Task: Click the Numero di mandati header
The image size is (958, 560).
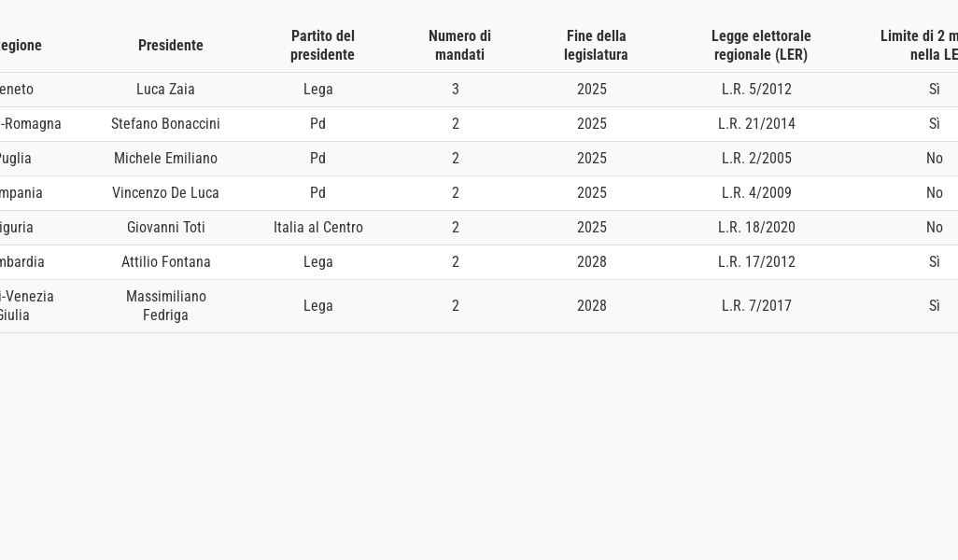Action: (459, 45)
